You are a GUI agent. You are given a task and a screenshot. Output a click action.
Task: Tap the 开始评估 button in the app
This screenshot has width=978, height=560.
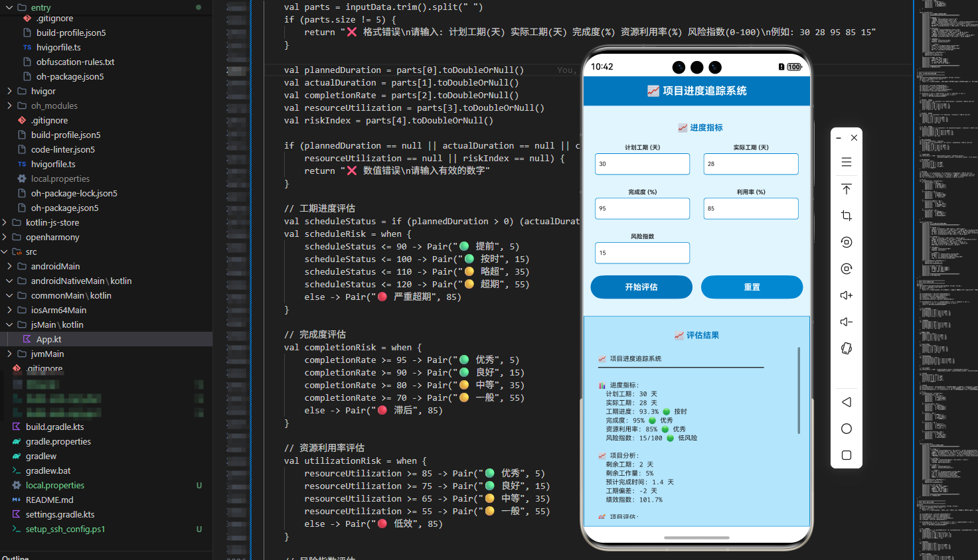click(x=641, y=287)
